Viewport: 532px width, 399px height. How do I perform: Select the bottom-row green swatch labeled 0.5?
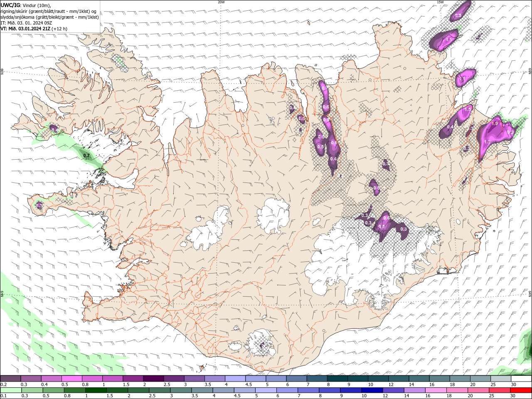pyautogui.click(x=53, y=390)
